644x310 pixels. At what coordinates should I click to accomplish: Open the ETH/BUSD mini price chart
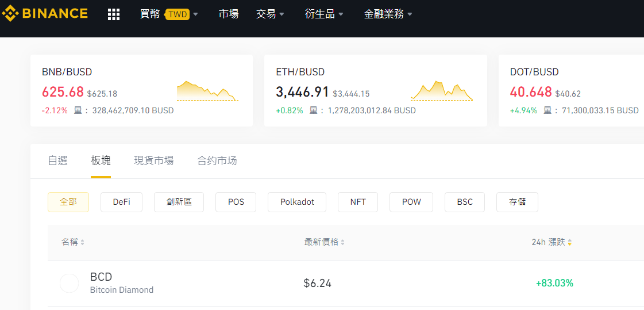[442, 91]
